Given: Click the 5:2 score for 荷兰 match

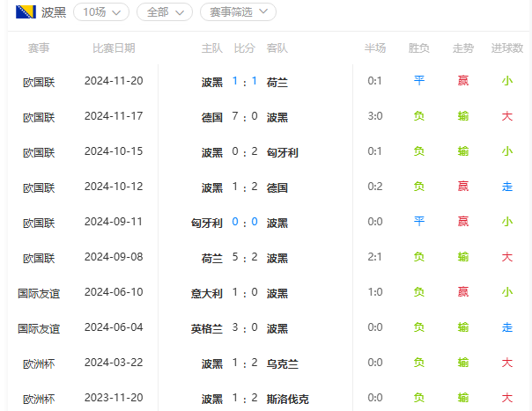Looking at the screenshot, I should [245, 257].
